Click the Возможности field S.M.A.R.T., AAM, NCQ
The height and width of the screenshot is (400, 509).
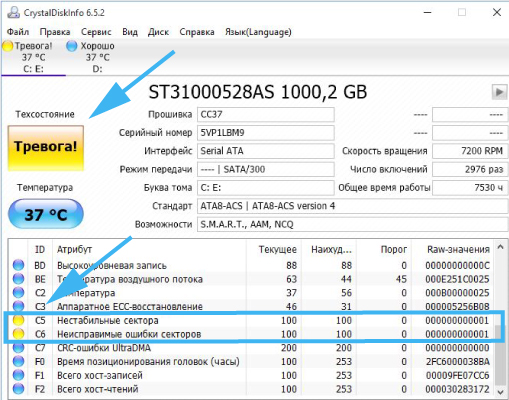[x=352, y=224]
